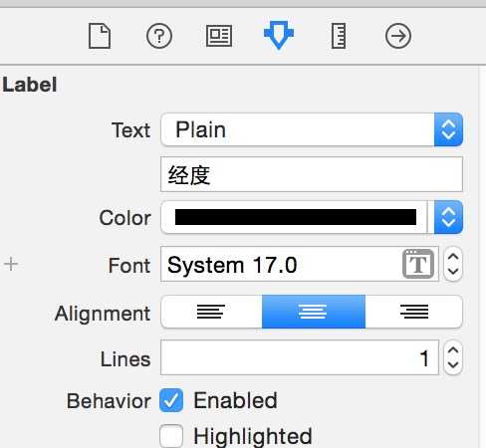Show the Identity inspector
486x448 pixels.
[x=219, y=36]
